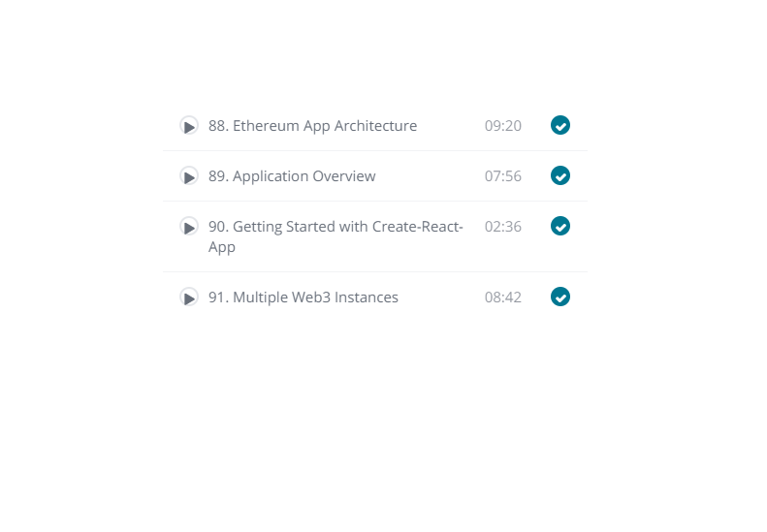Select the 02:36 duration text

click(x=503, y=227)
